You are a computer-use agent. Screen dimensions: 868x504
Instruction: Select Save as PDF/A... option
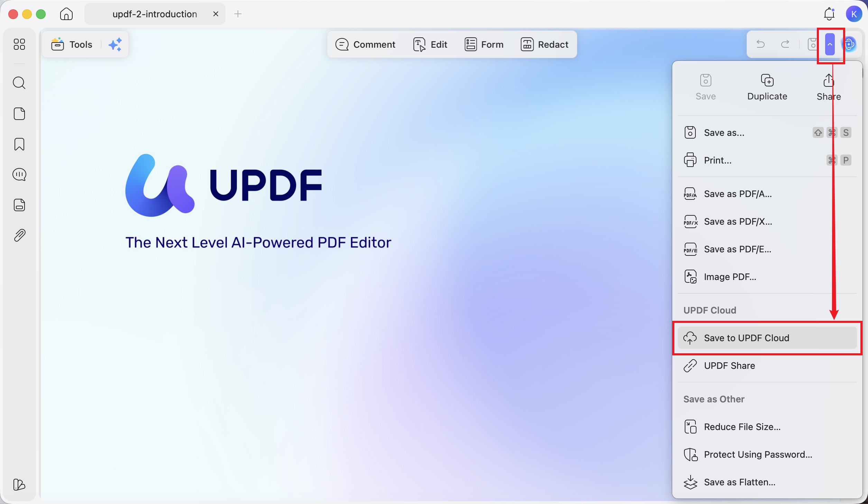(767, 194)
